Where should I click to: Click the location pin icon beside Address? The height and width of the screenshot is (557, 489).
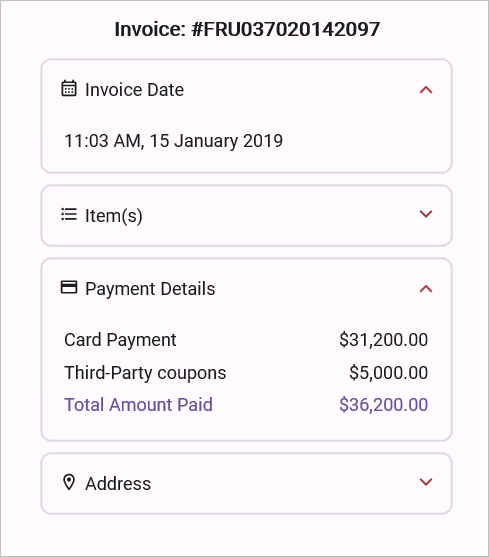click(69, 482)
